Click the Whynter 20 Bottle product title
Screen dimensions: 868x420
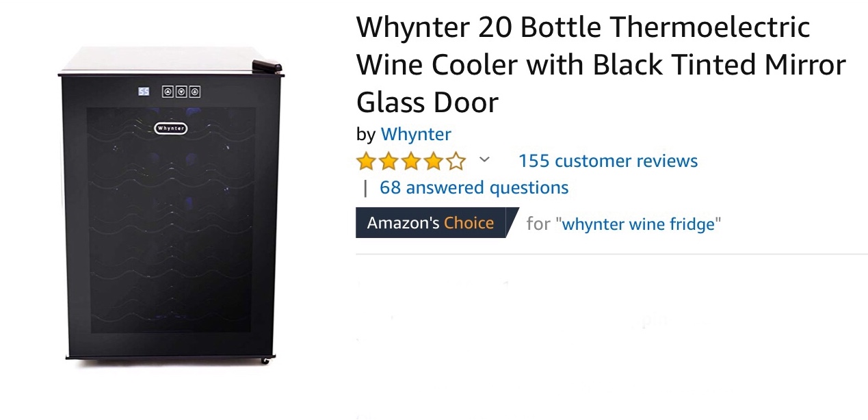601,65
